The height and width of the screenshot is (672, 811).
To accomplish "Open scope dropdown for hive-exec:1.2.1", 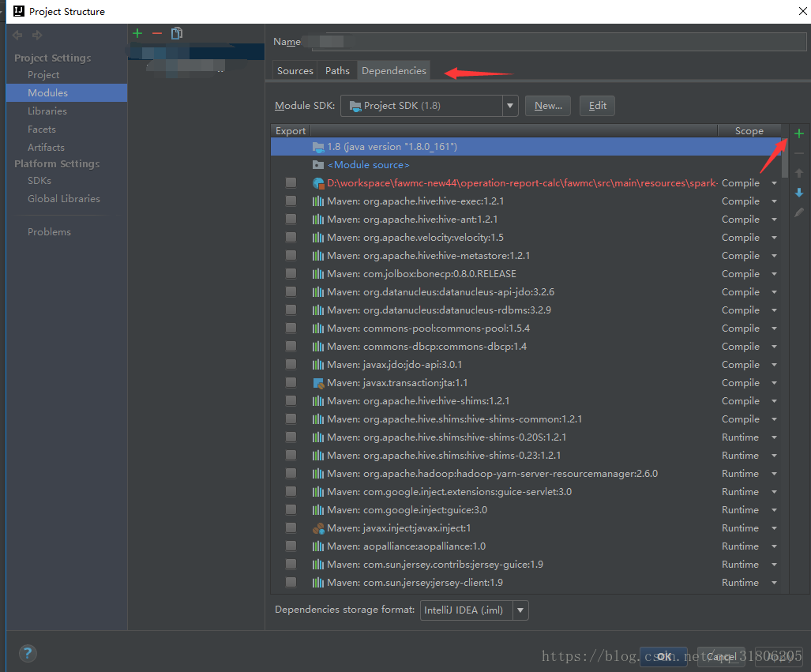I will (774, 201).
